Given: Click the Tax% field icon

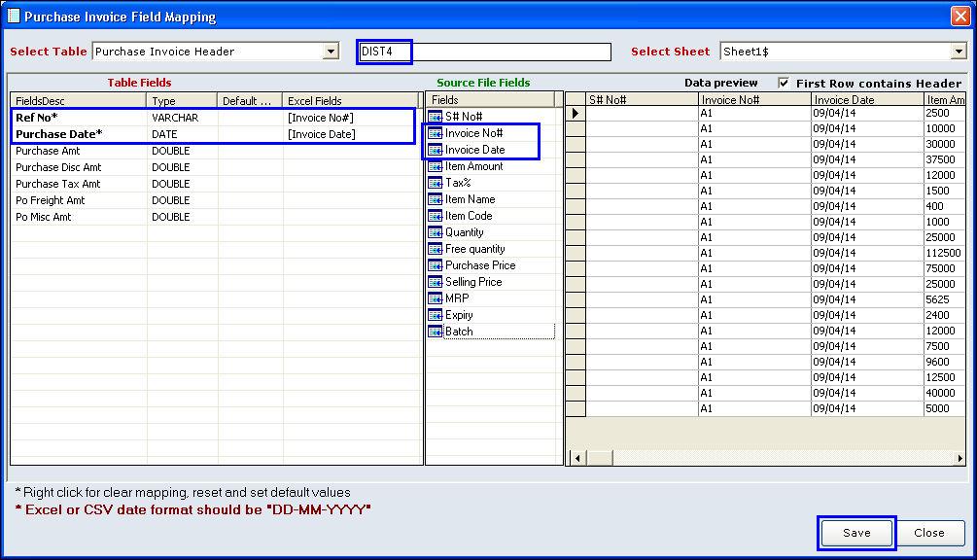Looking at the screenshot, I should pos(435,183).
